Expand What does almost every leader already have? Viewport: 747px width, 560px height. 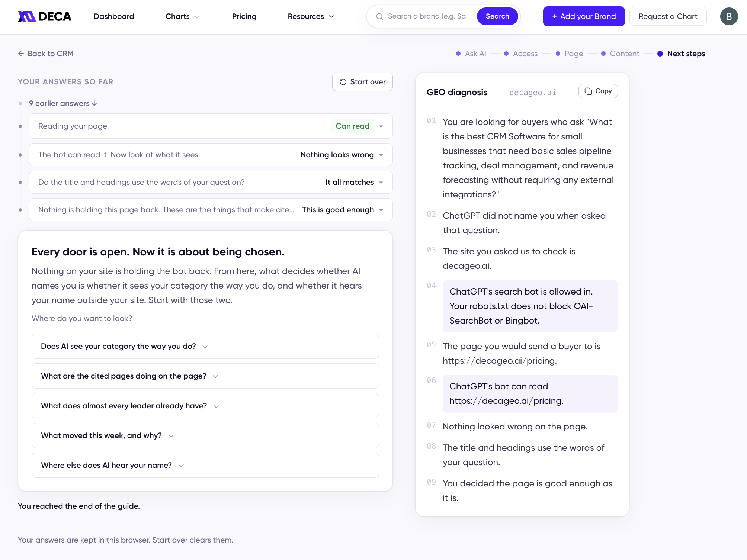coord(205,406)
